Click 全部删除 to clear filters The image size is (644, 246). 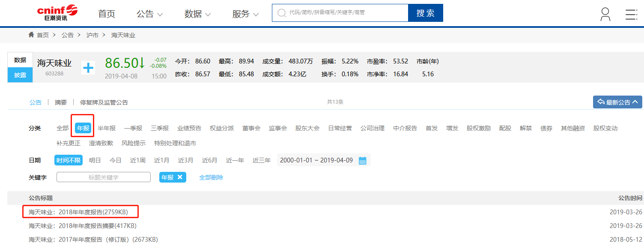[x=211, y=177]
